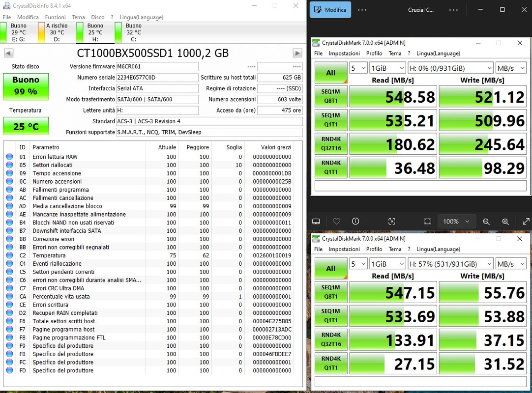Click the status dot of Percentuale vita usata
Screen dimensions: 532x393
tap(9, 296)
